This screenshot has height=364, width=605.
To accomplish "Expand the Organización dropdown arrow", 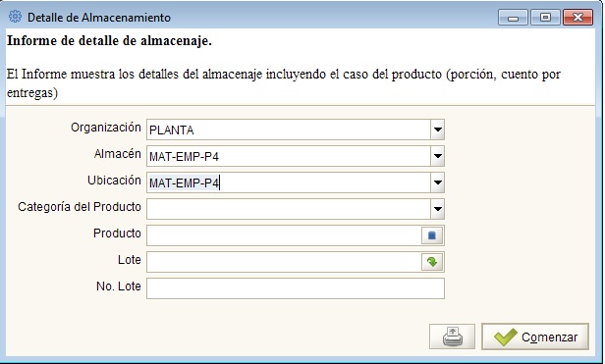I will (438, 130).
